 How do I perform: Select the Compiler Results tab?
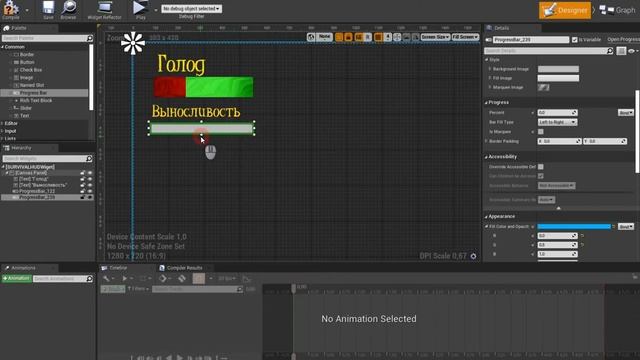184,268
